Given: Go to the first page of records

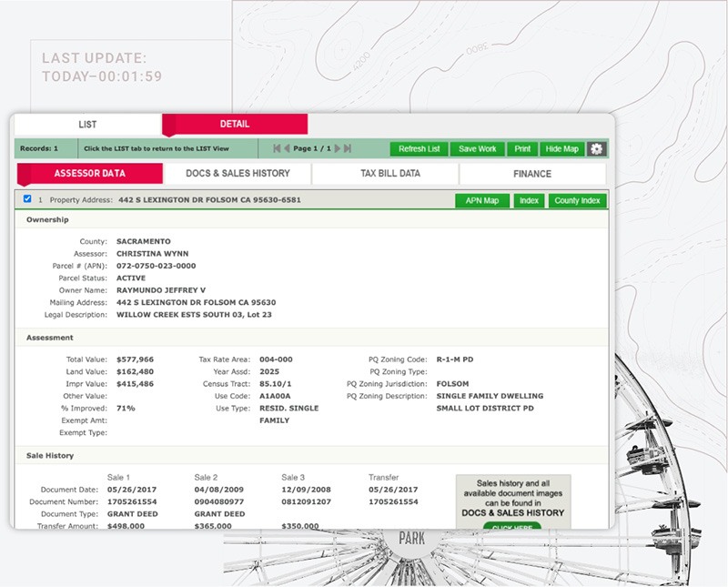Looking at the screenshot, I should pos(277,148).
